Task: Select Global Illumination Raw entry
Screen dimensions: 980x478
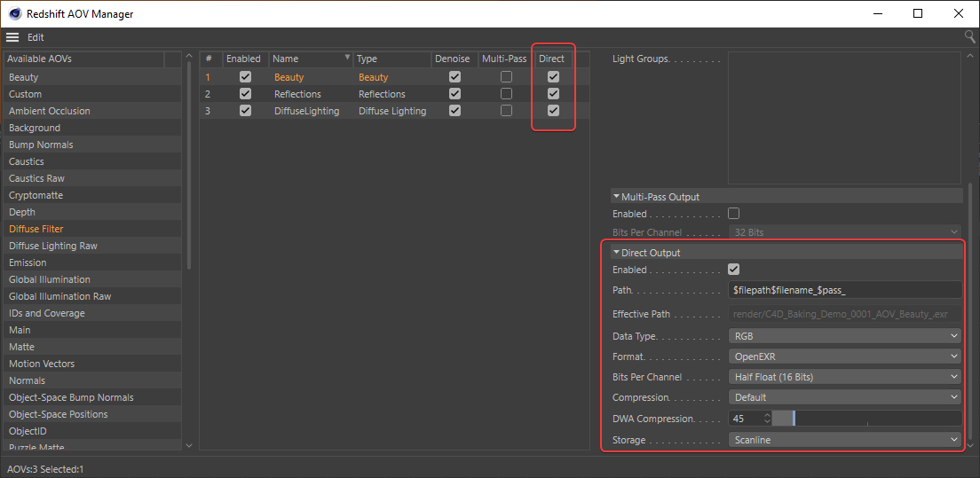Action: [x=92, y=296]
